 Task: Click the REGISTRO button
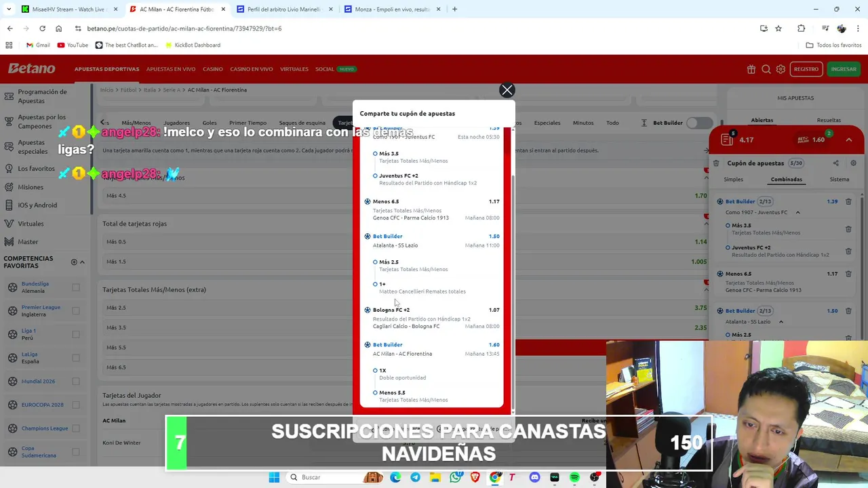pos(806,69)
